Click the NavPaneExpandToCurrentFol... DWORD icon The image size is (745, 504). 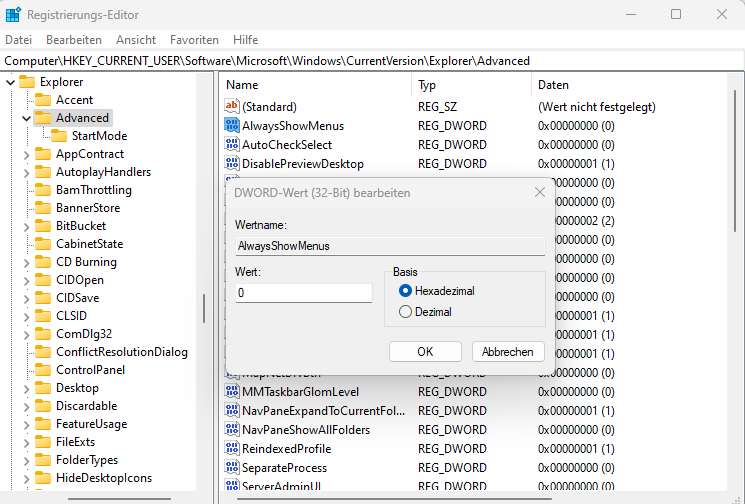(x=232, y=410)
